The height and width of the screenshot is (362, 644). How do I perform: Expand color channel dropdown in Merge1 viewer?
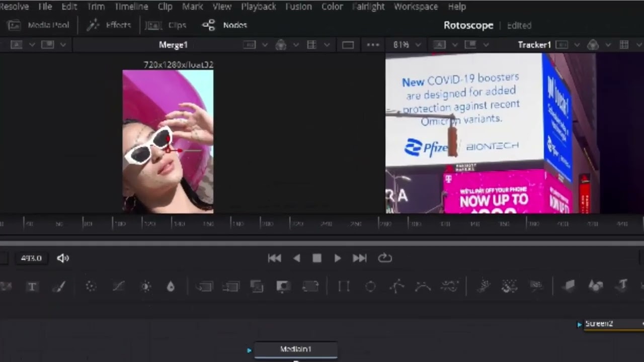coord(296,45)
